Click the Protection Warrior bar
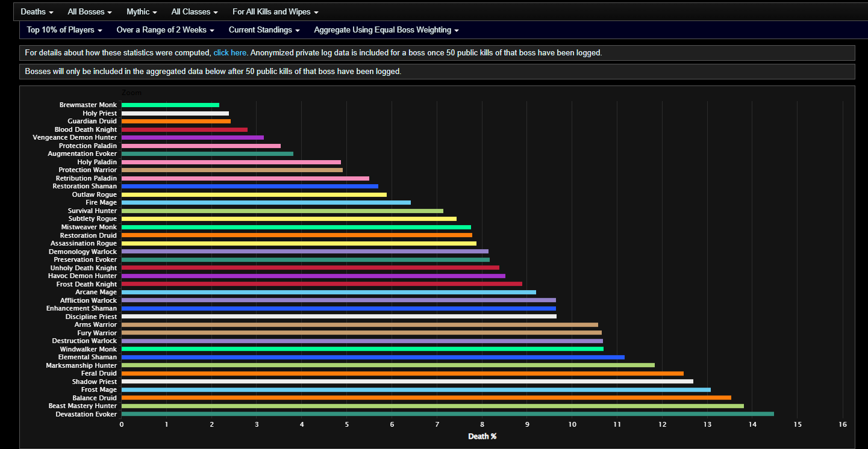This screenshot has width=868, height=449. pyautogui.click(x=232, y=170)
